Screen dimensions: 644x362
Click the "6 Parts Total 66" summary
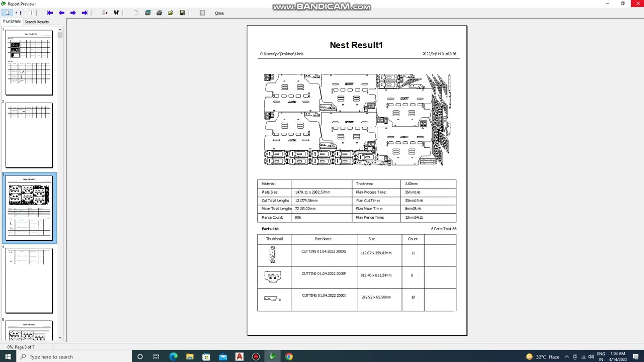[444, 229]
